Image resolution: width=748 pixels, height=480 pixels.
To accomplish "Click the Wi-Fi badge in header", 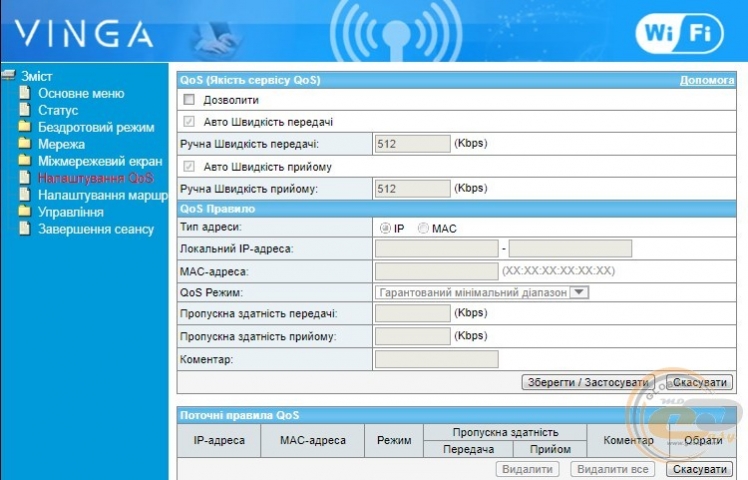I will [x=679, y=33].
